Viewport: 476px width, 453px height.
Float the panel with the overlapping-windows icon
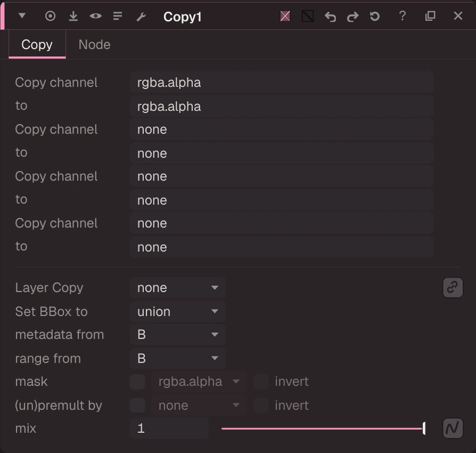point(430,16)
